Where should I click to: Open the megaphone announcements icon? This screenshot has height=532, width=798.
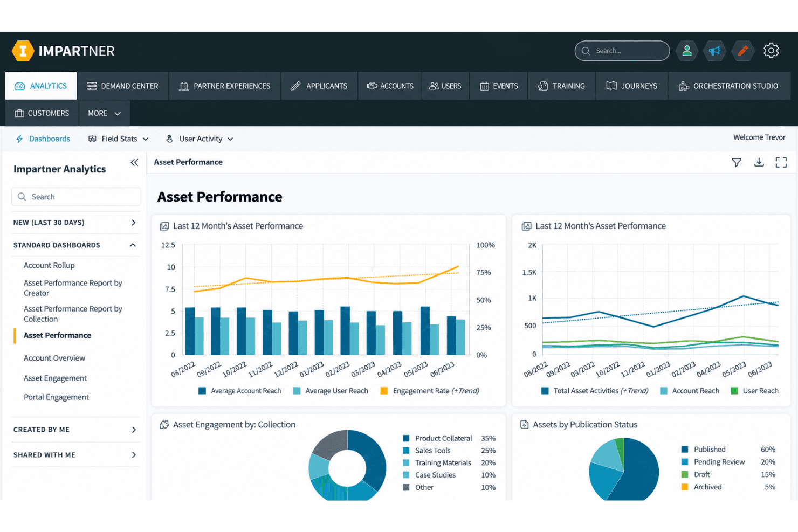coord(714,51)
